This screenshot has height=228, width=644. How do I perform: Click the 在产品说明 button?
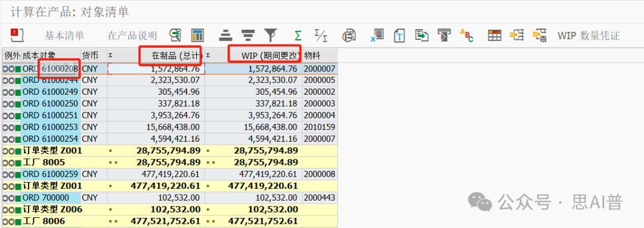132,36
